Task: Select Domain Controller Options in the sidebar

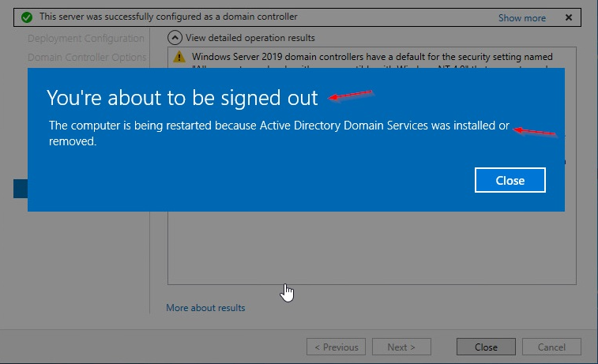Action: pyautogui.click(x=87, y=57)
